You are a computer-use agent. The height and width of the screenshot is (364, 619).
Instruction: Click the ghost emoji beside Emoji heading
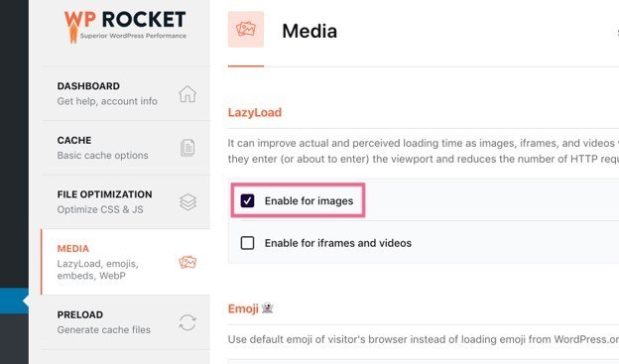(268, 307)
